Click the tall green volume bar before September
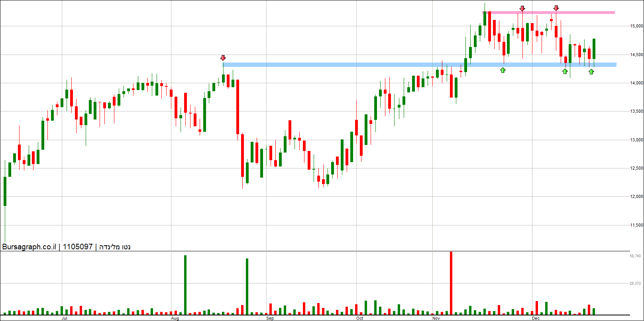Image resolution: width=644 pixels, height=321 pixels. click(x=247, y=287)
